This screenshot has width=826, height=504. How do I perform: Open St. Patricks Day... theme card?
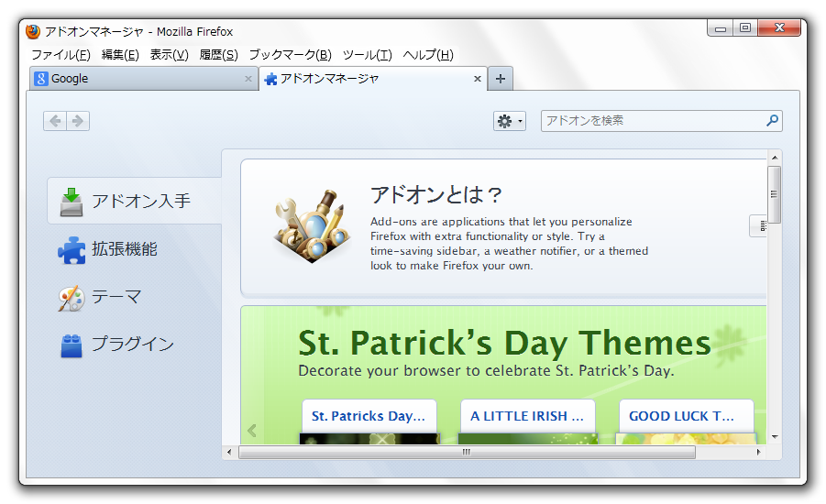coord(369,422)
